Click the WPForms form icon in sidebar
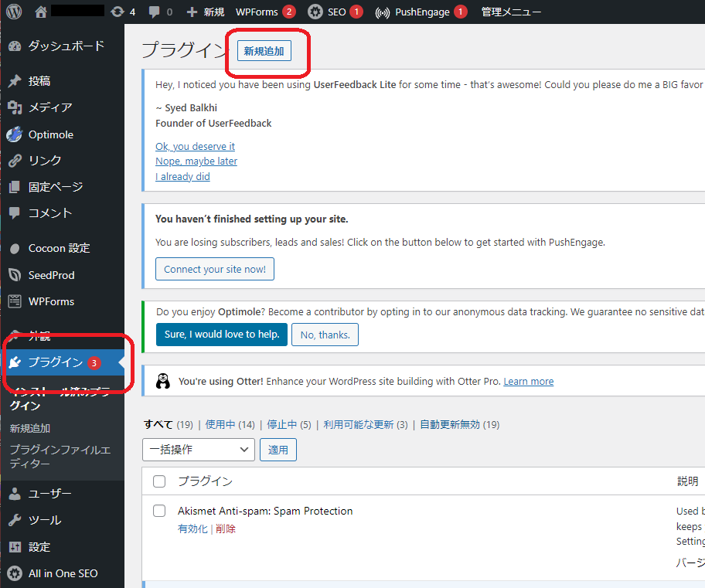The height and width of the screenshot is (588, 705). click(15, 301)
